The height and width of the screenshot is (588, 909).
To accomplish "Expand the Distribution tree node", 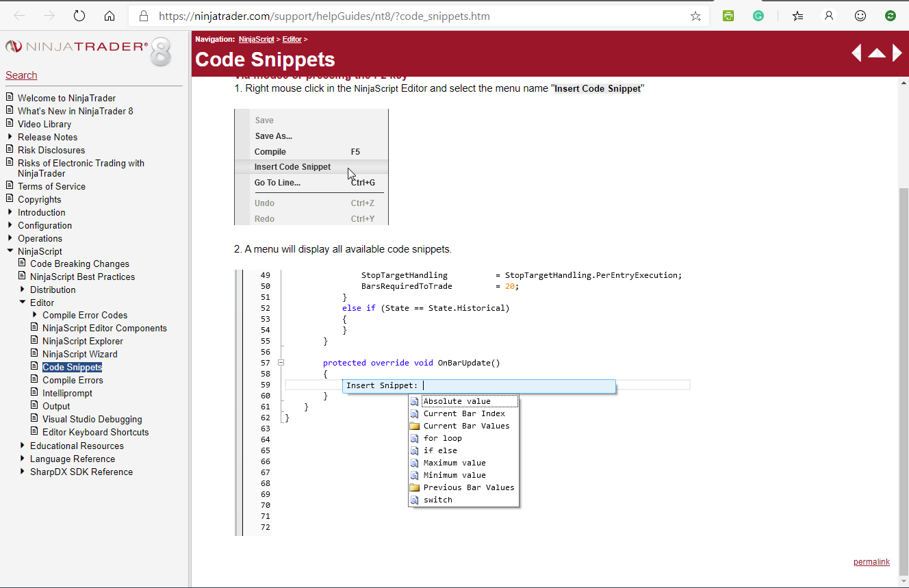I will [23, 290].
